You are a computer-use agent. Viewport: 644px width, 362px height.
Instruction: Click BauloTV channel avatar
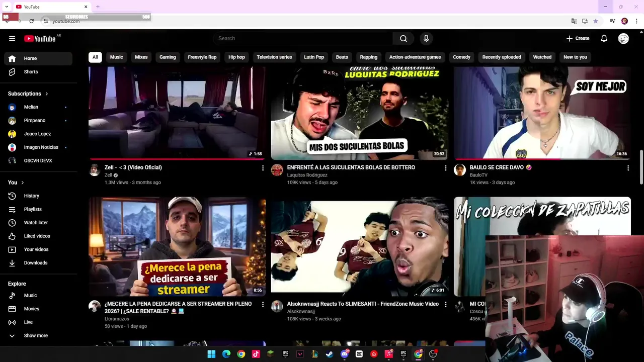point(460,170)
